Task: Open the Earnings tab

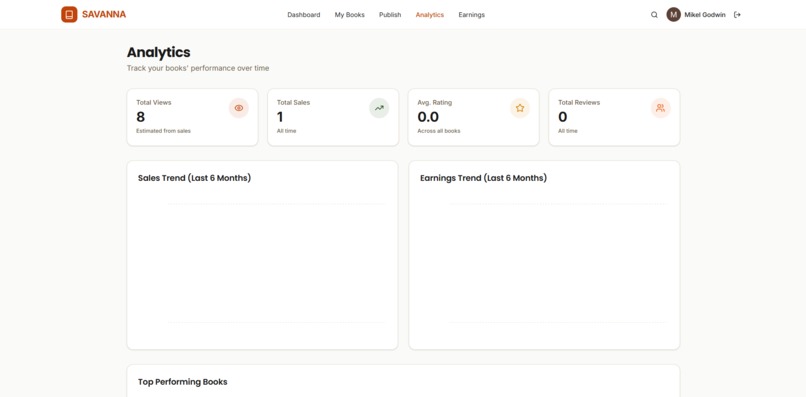Action: (471, 15)
